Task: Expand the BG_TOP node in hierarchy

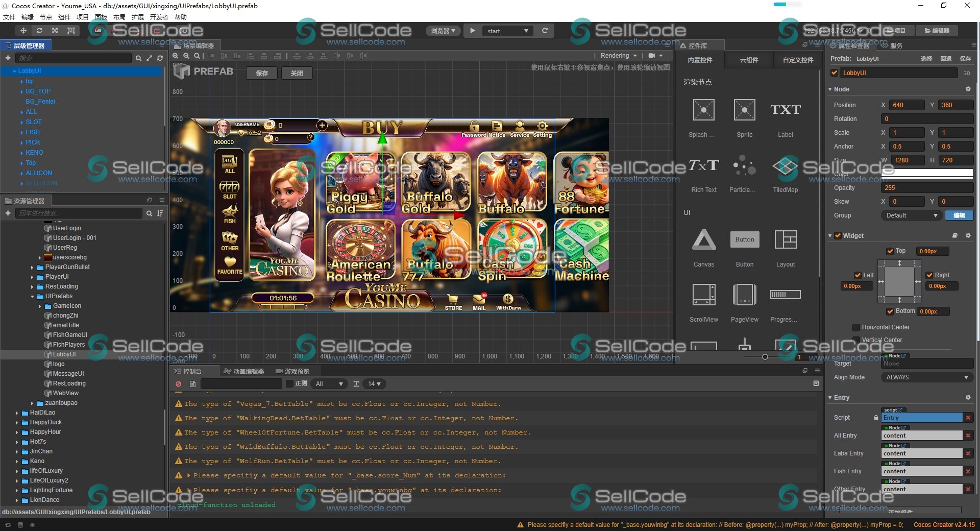Action: pyautogui.click(x=21, y=91)
